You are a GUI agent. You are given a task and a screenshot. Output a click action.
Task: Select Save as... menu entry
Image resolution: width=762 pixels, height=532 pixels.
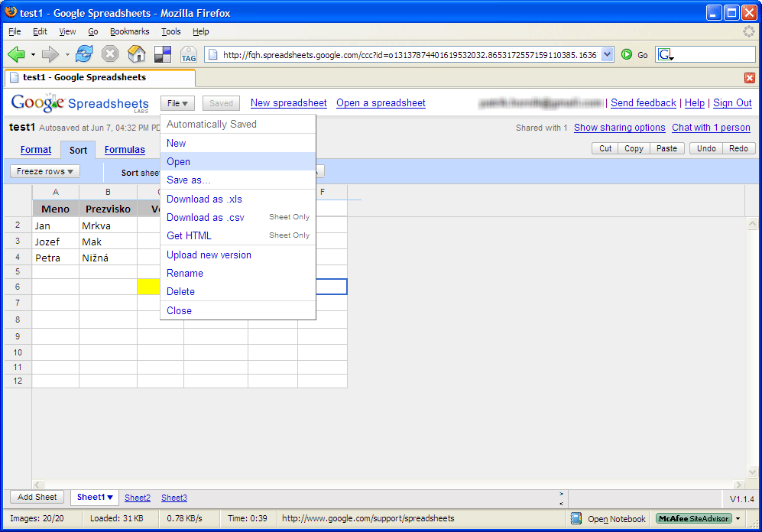point(238,180)
